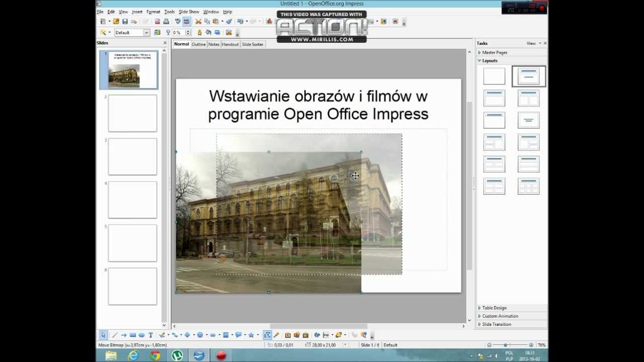644x362 pixels.
Task: Open Internet Explorer from the taskbar
Action: pos(133,355)
